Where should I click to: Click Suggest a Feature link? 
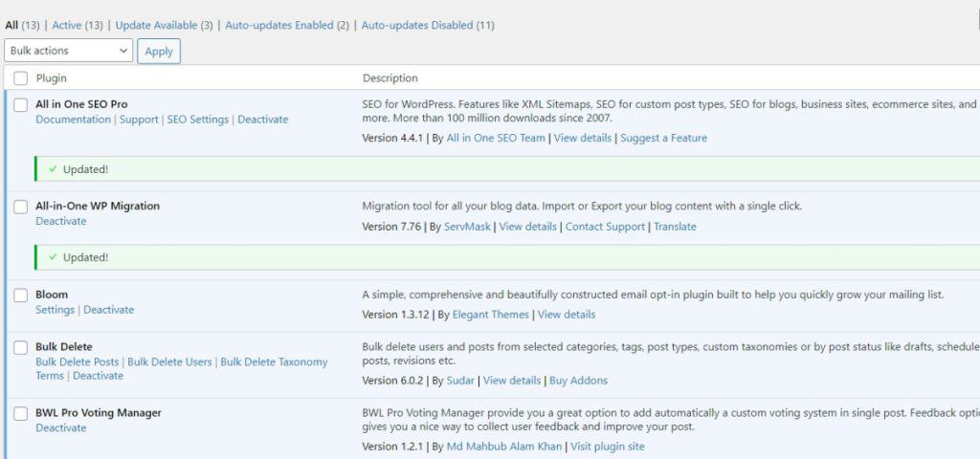click(x=664, y=138)
